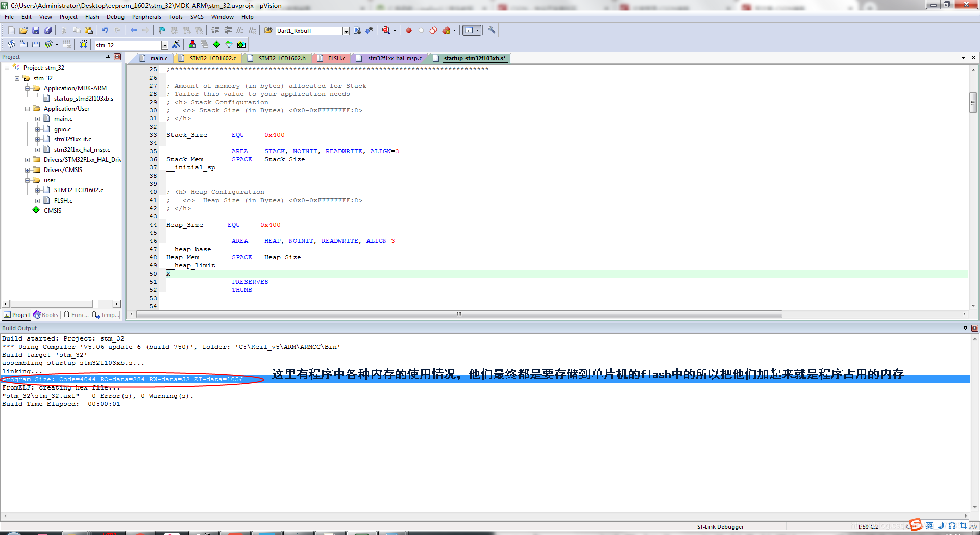Open window layout dropdown arrow
This screenshot has width=980, height=535.
478,30
